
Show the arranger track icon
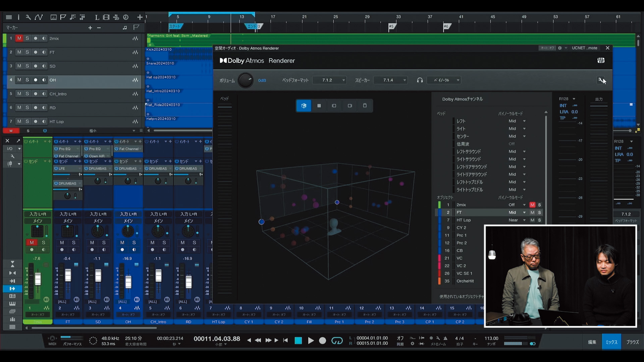point(83,17)
